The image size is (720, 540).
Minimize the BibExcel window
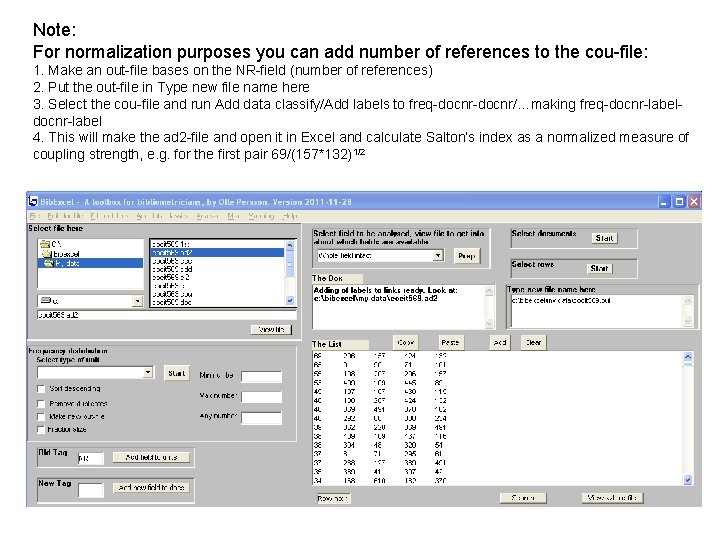point(664,202)
